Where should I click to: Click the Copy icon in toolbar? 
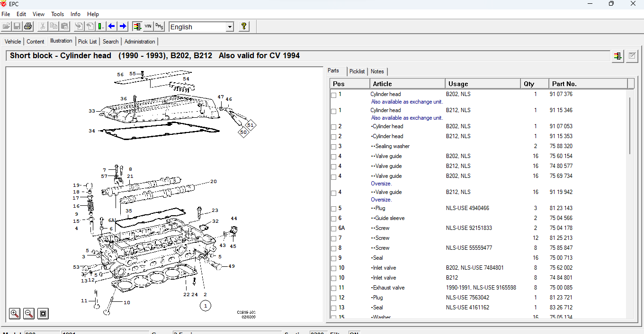point(54,26)
